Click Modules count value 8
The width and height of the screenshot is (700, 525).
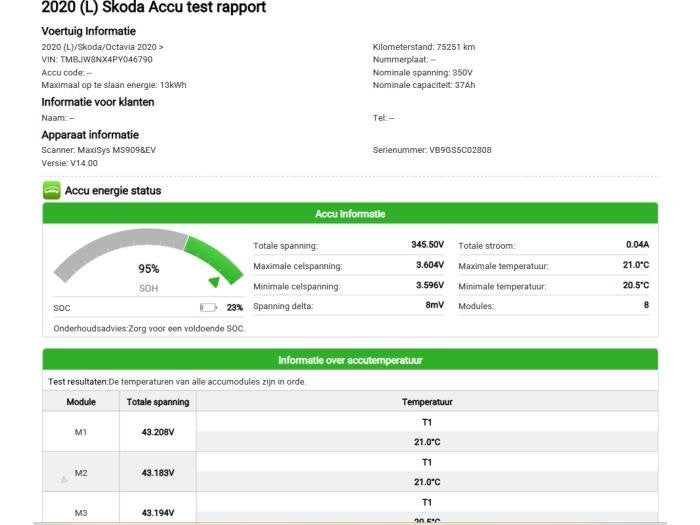pyautogui.click(x=646, y=305)
